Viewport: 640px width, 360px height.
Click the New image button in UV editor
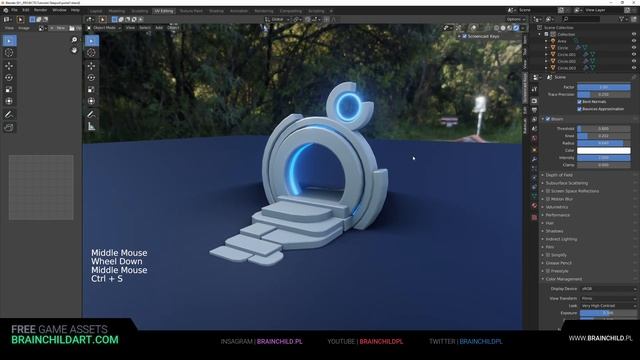[x=60, y=28]
